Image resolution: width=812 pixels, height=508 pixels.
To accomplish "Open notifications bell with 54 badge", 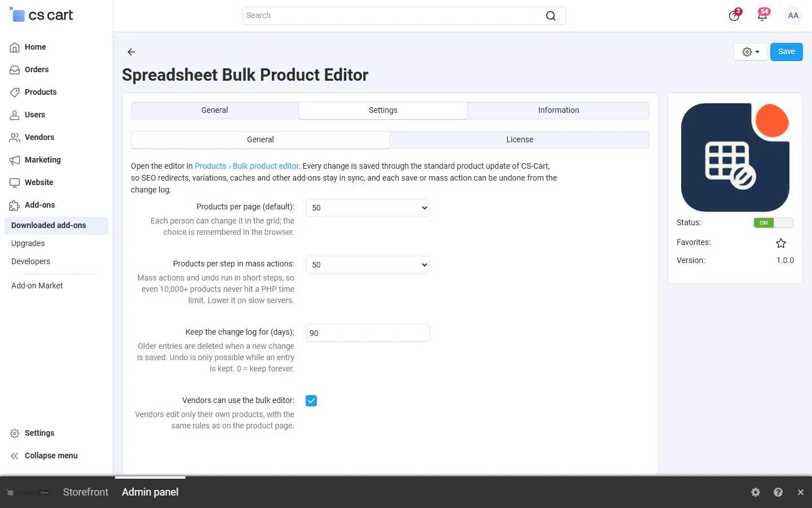I will [x=762, y=15].
